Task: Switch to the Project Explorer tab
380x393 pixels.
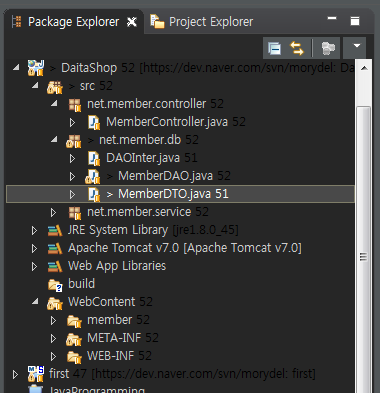Action: pyautogui.click(x=211, y=22)
